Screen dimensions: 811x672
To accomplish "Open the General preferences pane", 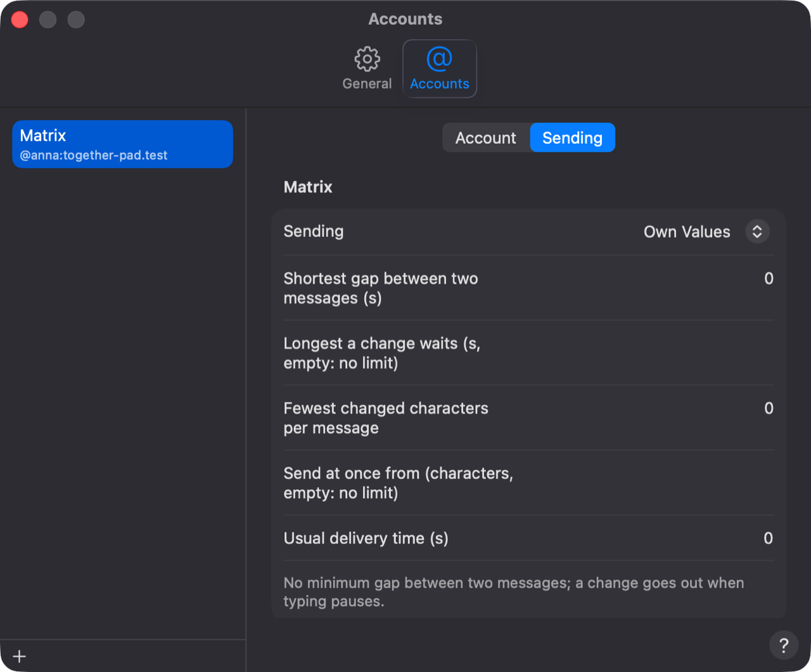I will pos(367,68).
